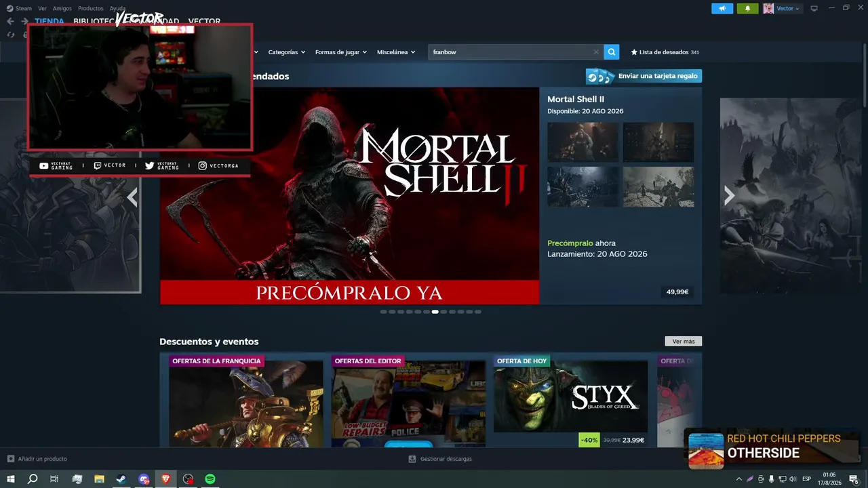Open the Ayuda menu
The height and width of the screenshot is (488, 868).
pyautogui.click(x=117, y=8)
